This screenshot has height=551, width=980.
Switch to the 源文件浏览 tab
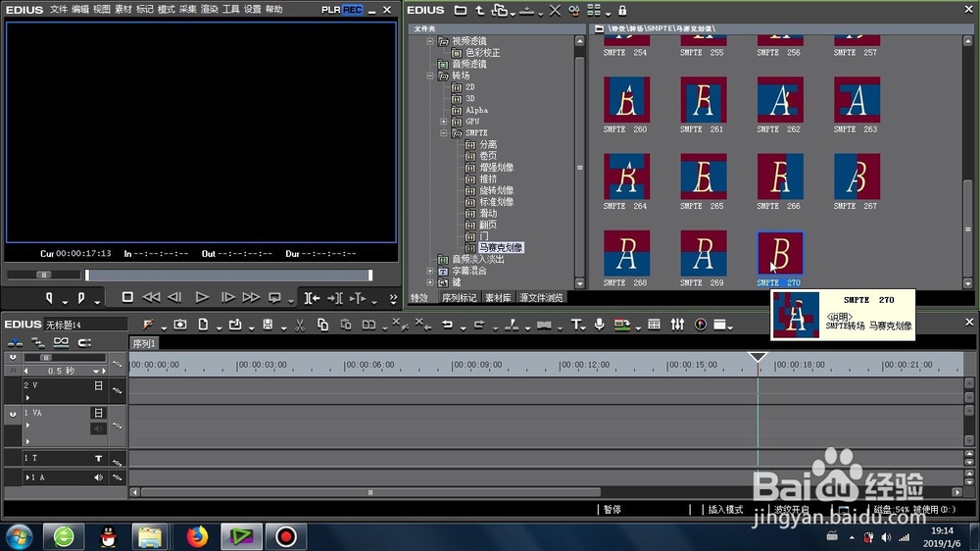click(541, 298)
